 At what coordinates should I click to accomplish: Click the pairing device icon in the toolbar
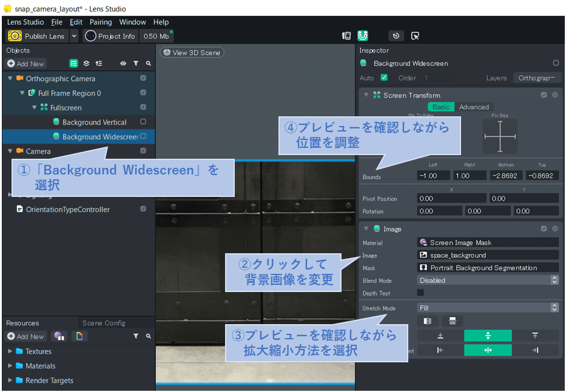point(346,36)
